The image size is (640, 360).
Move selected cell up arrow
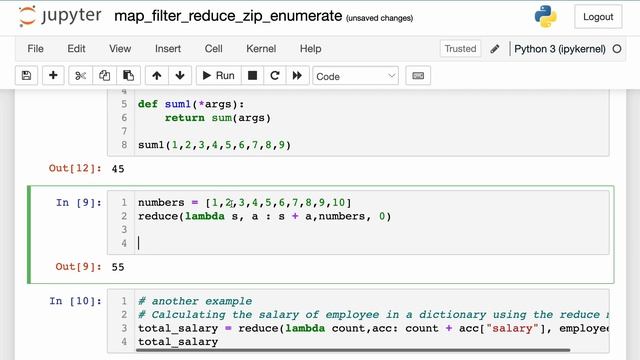tap(157, 76)
